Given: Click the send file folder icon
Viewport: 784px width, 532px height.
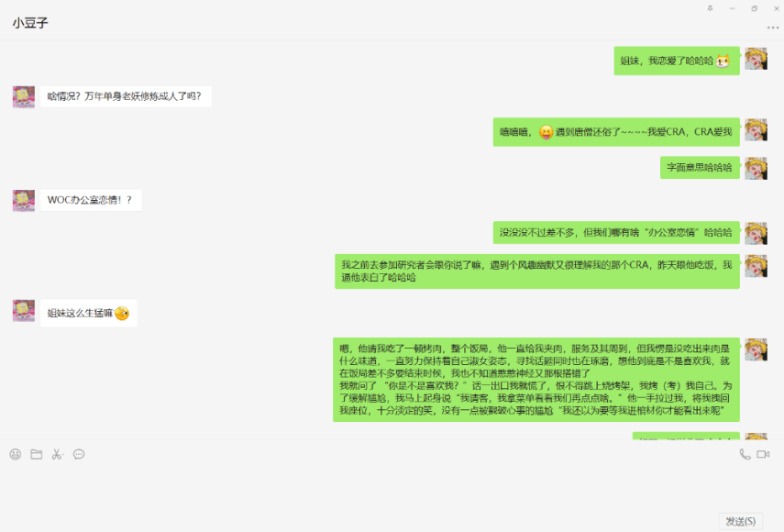Looking at the screenshot, I should [x=35, y=454].
